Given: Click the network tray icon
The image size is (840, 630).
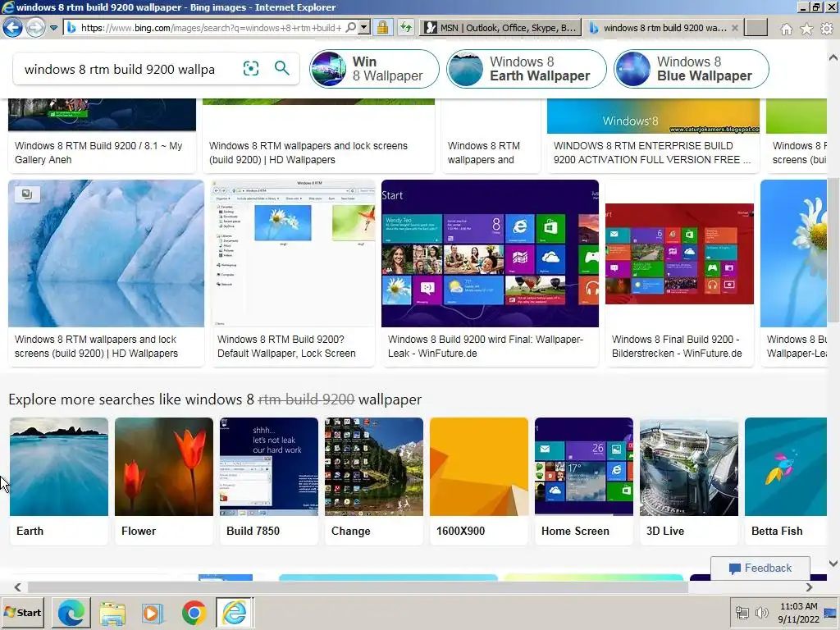Looking at the screenshot, I should point(742,612).
